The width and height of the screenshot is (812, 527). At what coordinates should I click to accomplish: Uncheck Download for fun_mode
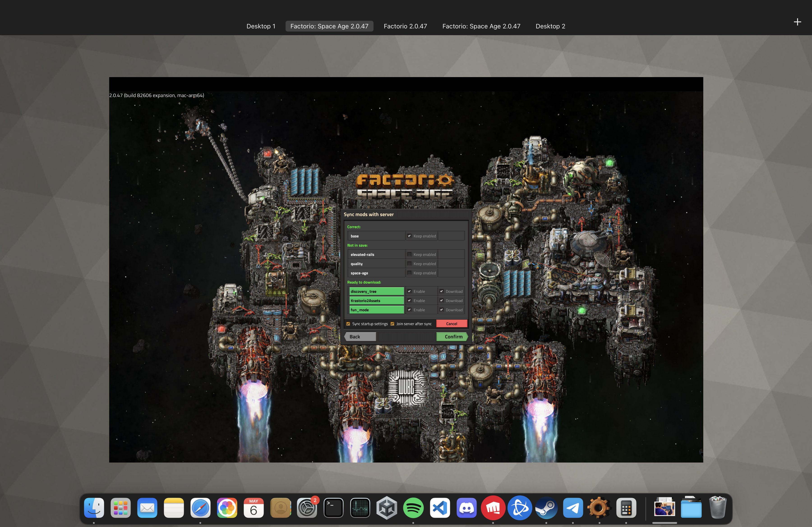click(441, 309)
